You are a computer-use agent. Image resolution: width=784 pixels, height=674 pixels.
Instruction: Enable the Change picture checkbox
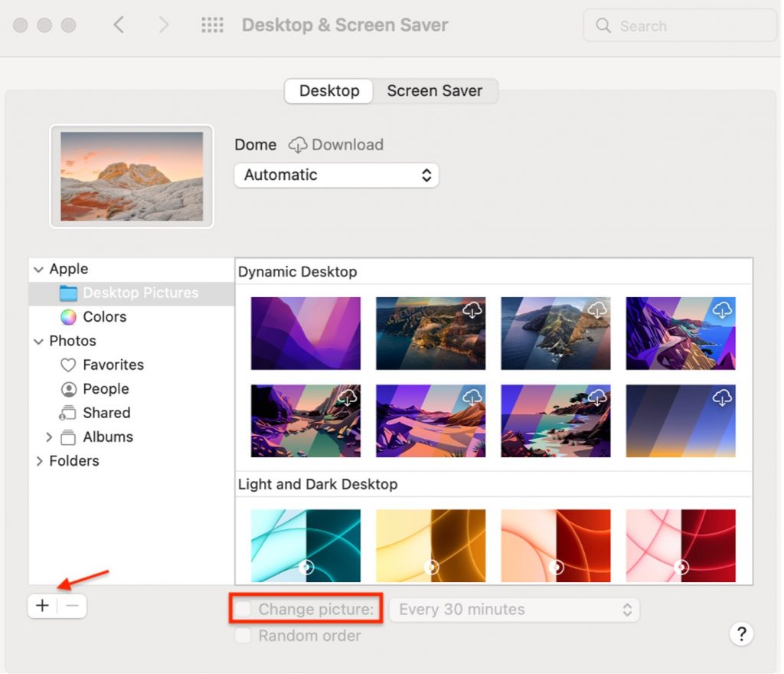(243, 610)
